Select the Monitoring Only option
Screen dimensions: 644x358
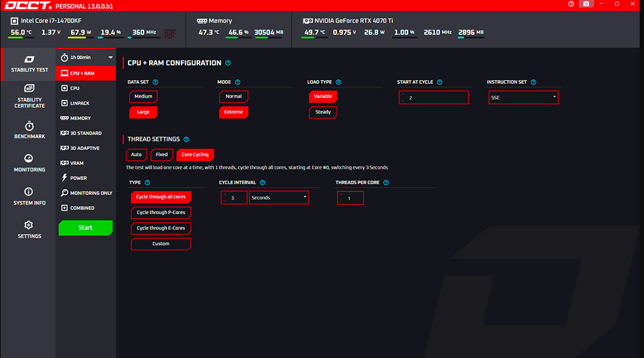pyautogui.click(x=86, y=193)
